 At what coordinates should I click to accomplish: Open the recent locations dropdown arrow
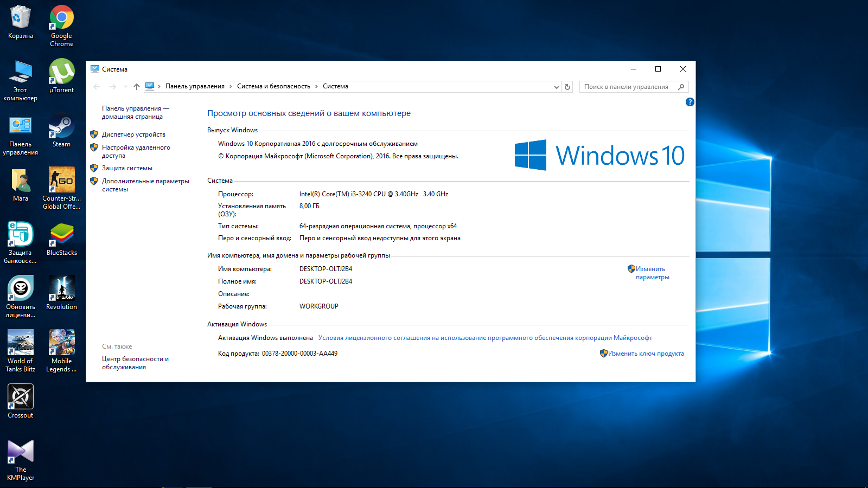(x=125, y=87)
